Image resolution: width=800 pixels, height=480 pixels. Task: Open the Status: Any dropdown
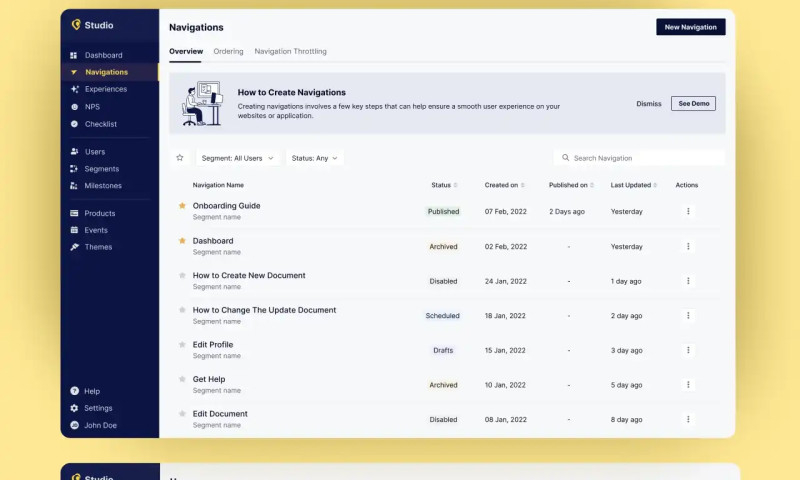314,158
